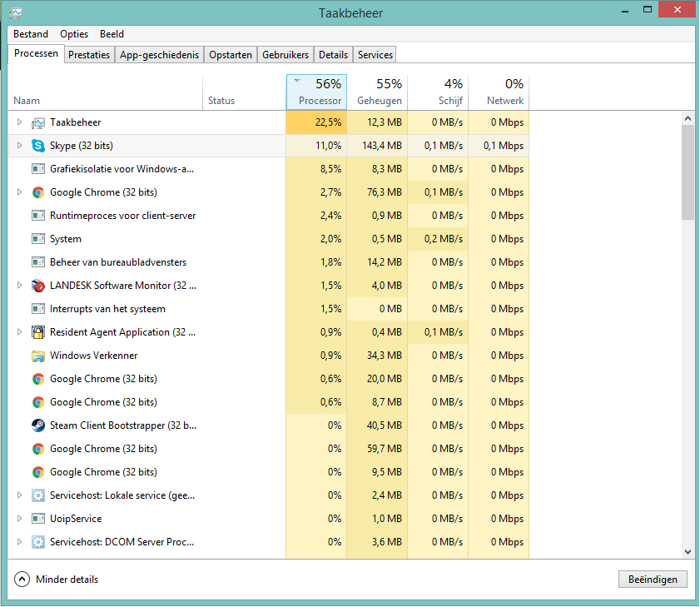The image size is (700, 607).
Task: Switch to the Services tab
Action: [x=375, y=54]
